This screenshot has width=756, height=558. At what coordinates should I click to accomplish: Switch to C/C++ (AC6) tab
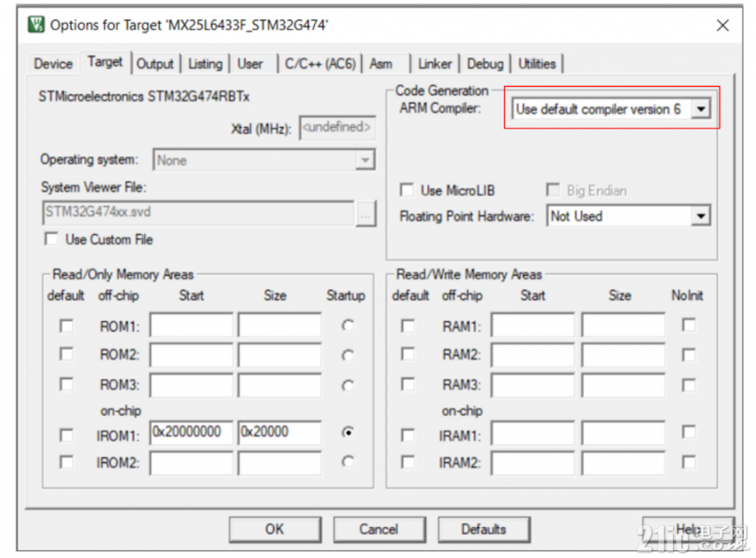pyautogui.click(x=320, y=64)
